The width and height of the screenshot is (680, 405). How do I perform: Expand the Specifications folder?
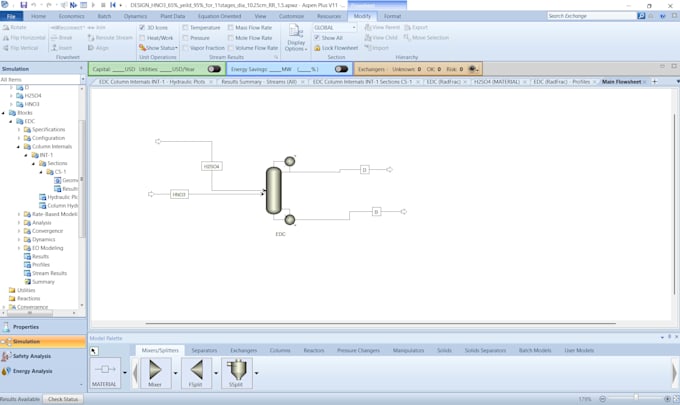click(x=19, y=130)
